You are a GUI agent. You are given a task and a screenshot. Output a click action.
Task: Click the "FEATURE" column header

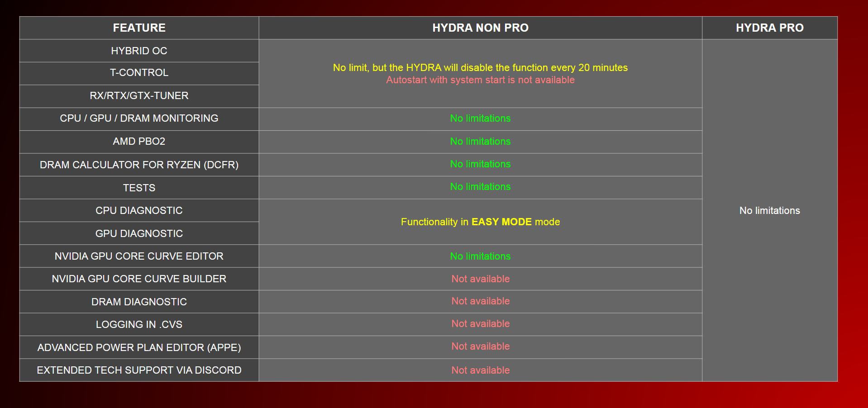[x=139, y=28]
